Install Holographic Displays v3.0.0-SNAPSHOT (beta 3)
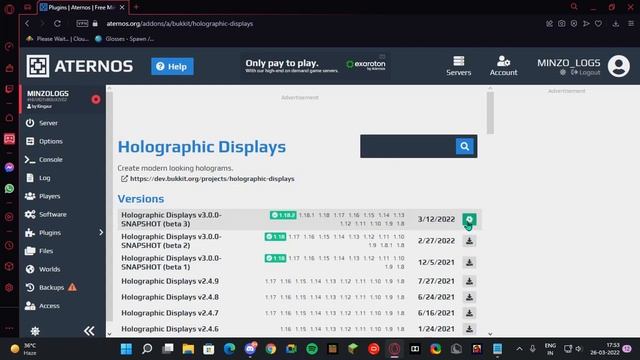 [469, 219]
